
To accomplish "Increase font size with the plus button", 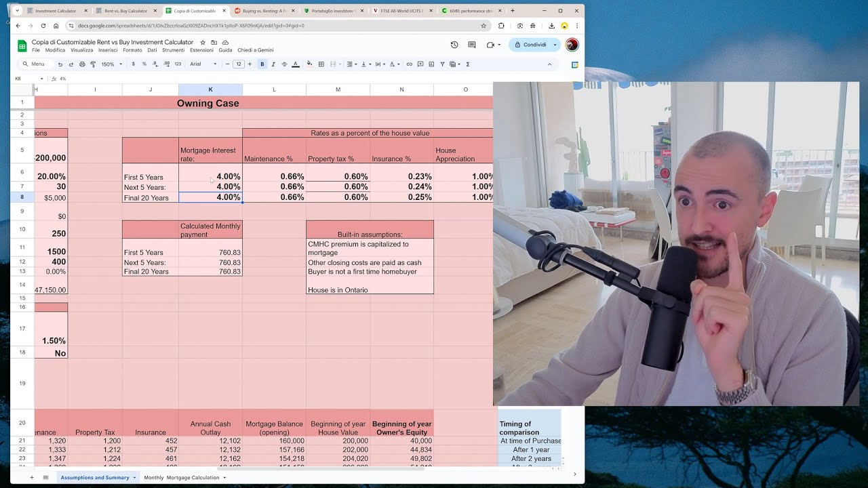I will [x=250, y=64].
